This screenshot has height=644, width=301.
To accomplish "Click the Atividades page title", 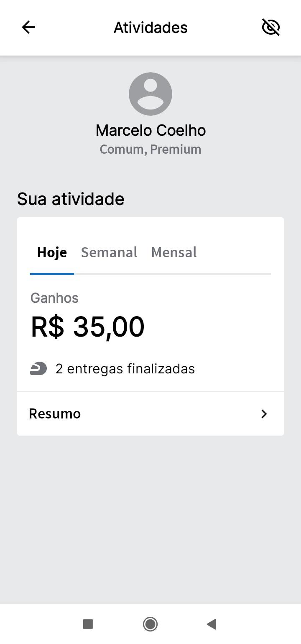I will 150,28.
